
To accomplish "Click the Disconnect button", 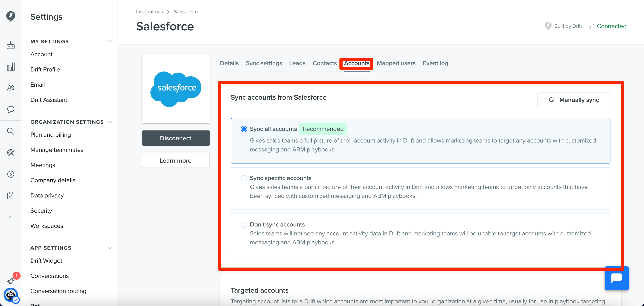I will pos(175,138).
